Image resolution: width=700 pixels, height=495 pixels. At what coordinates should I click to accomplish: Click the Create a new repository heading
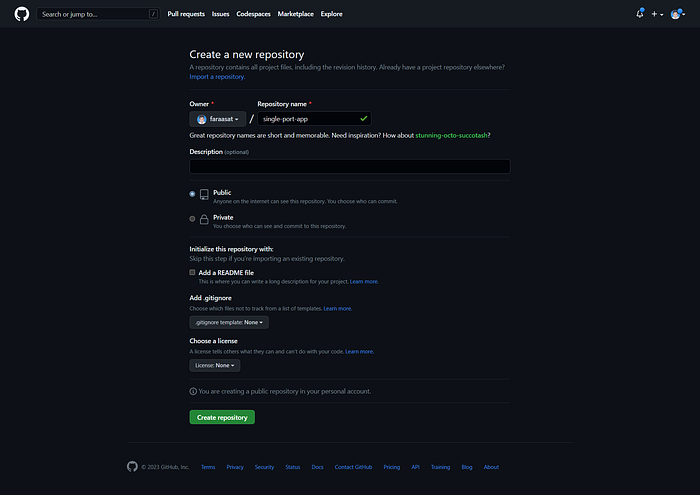click(246, 54)
